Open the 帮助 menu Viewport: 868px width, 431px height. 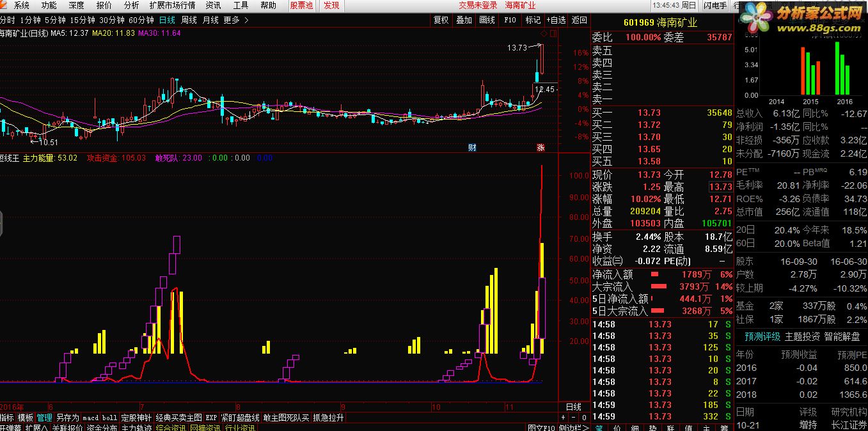268,5
